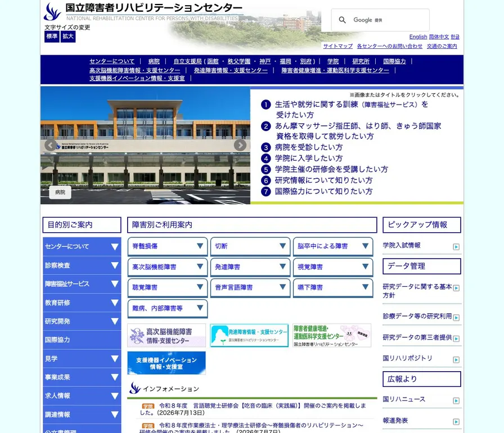Set text size to 拡大
Image resolution: width=504 pixels, height=433 pixels.
pyautogui.click(x=68, y=37)
